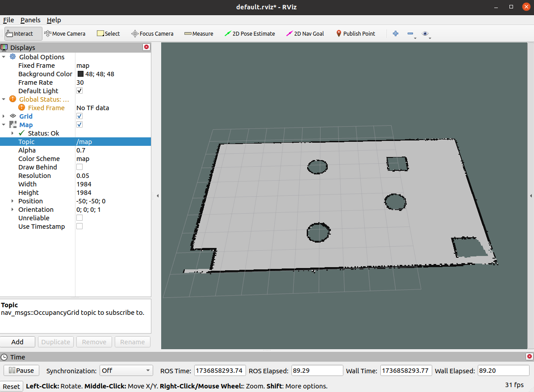Click the Background Color swatch
Viewport: 534px width, 392px height.
tap(80, 74)
